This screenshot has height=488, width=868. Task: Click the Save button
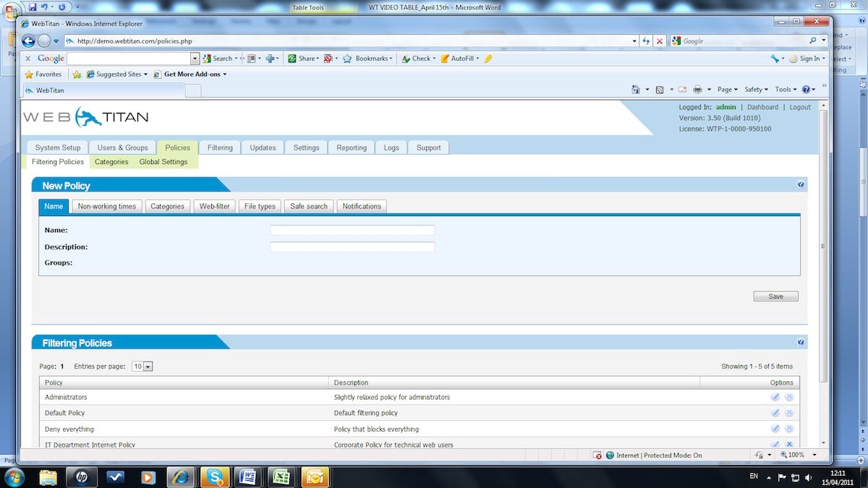coord(776,296)
